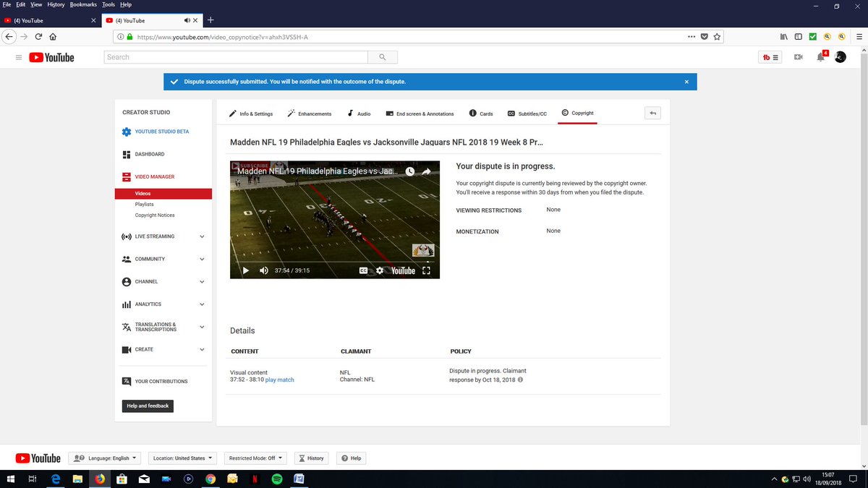Open the player settings gear

click(380, 270)
